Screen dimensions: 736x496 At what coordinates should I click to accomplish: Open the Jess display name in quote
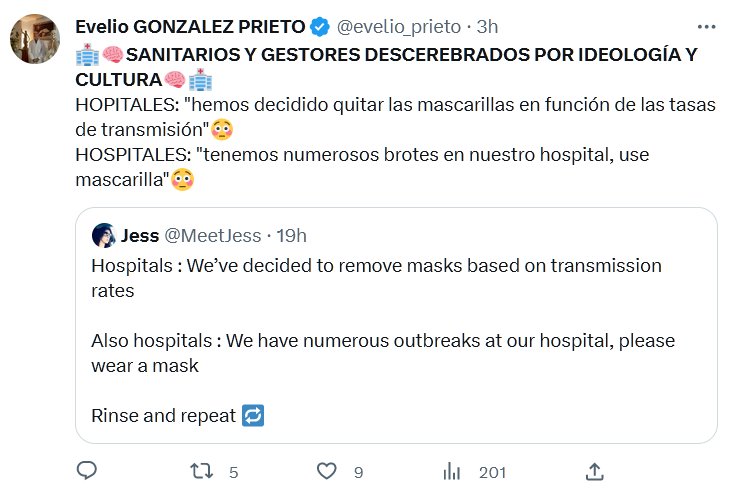[x=139, y=236]
